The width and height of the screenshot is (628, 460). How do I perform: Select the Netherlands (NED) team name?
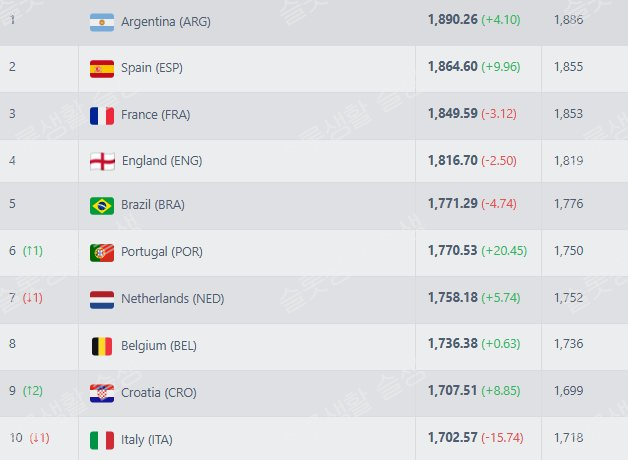[x=173, y=299]
